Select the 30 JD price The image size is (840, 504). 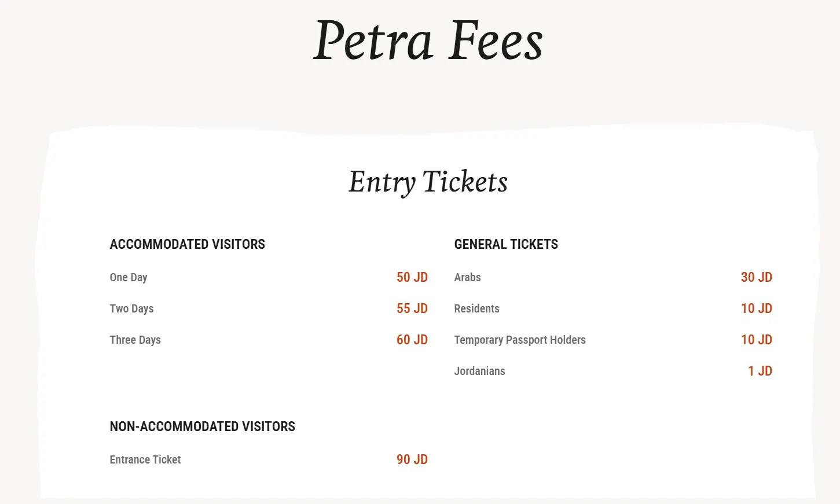pyautogui.click(x=756, y=277)
